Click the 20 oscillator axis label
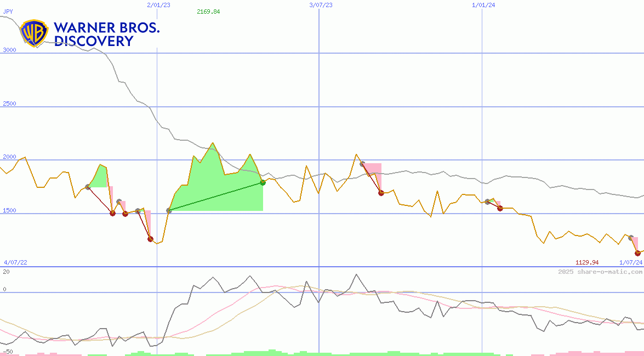 6,272
